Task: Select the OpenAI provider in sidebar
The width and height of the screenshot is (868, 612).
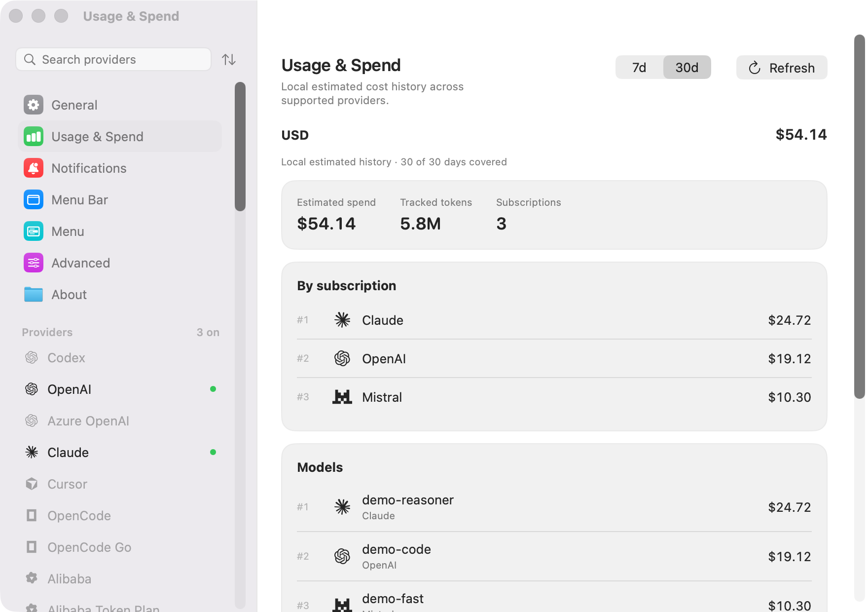Action: 120,389
